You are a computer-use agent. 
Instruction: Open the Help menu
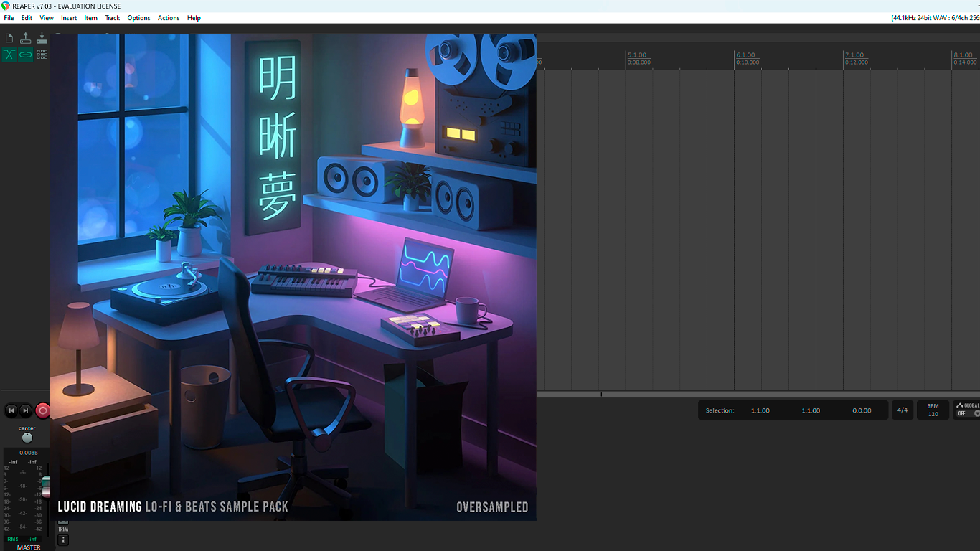(194, 18)
